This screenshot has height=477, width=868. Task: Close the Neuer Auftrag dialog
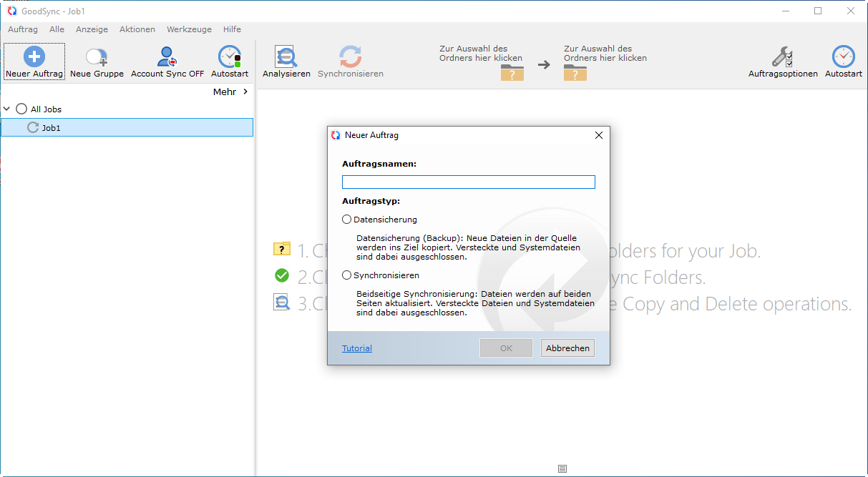pyautogui.click(x=599, y=135)
